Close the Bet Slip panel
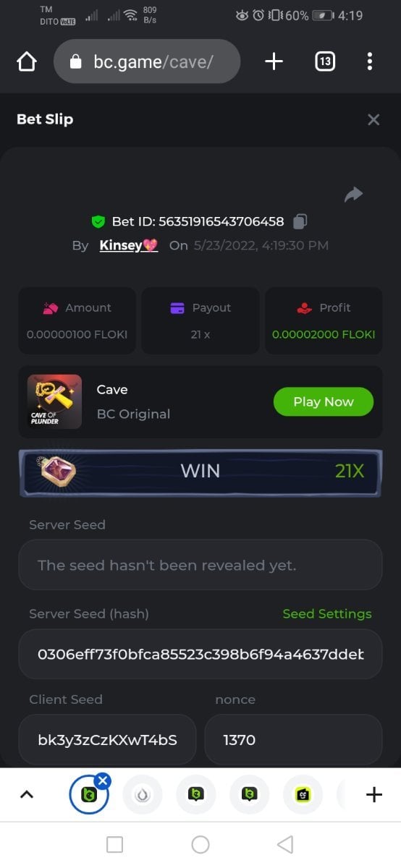This screenshot has width=401, height=868. click(373, 119)
